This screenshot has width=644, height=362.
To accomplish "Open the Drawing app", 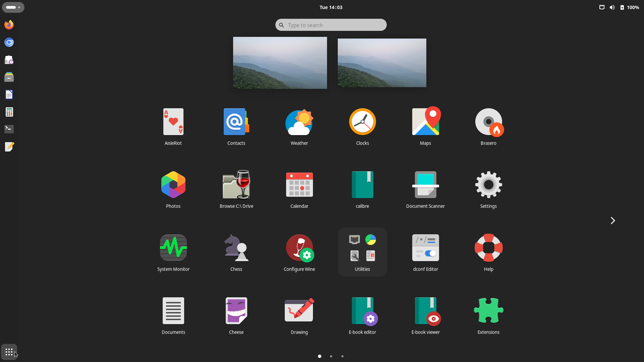I will 299,315.
